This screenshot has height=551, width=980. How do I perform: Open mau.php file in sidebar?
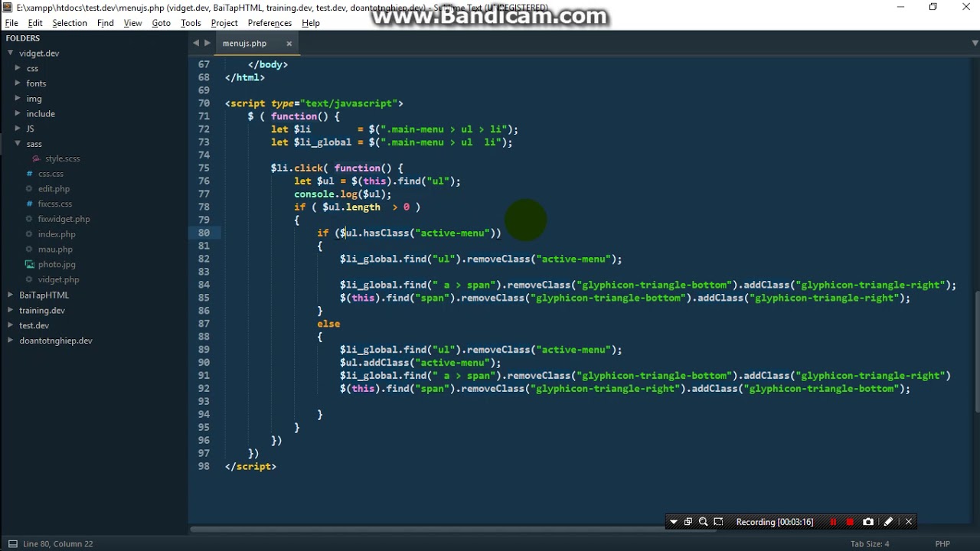click(x=55, y=249)
